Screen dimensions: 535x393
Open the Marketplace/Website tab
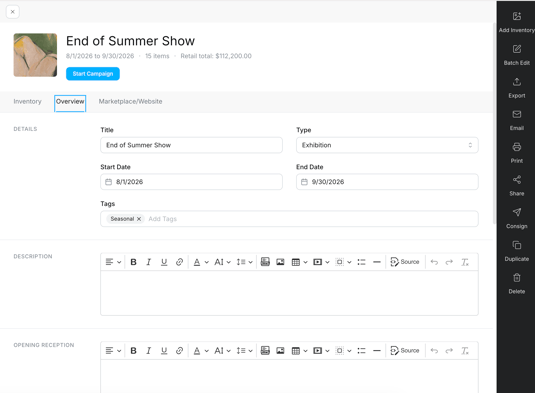coord(130,102)
